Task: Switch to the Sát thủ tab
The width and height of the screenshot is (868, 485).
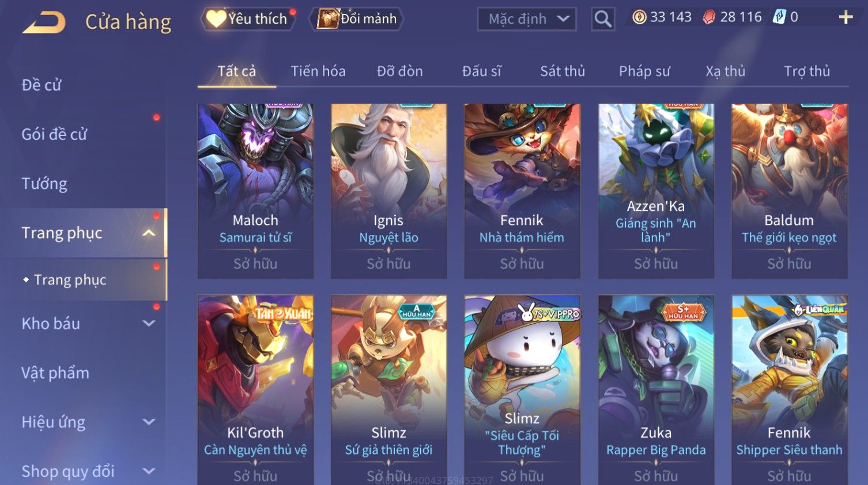Action: [563, 71]
